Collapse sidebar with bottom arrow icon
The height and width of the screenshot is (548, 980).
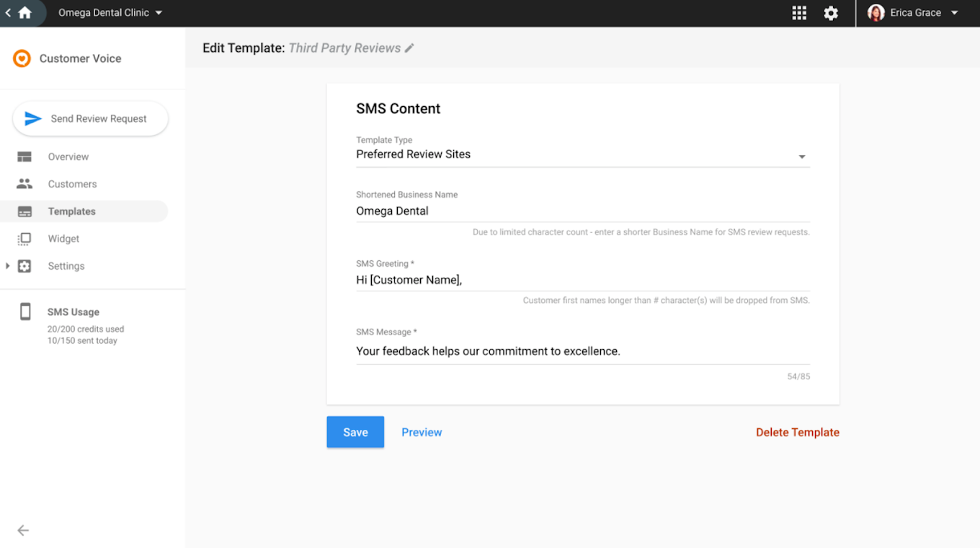[23, 531]
